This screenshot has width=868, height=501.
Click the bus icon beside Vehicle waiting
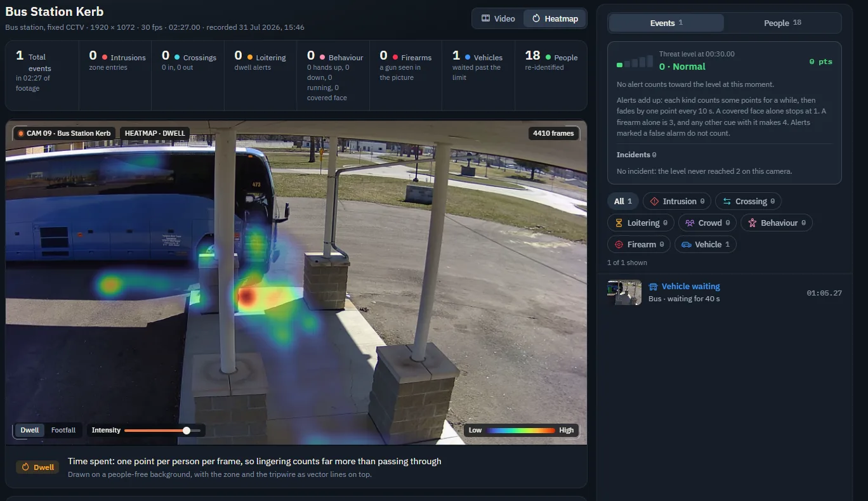pyautogui.click(x=653, y=287)
